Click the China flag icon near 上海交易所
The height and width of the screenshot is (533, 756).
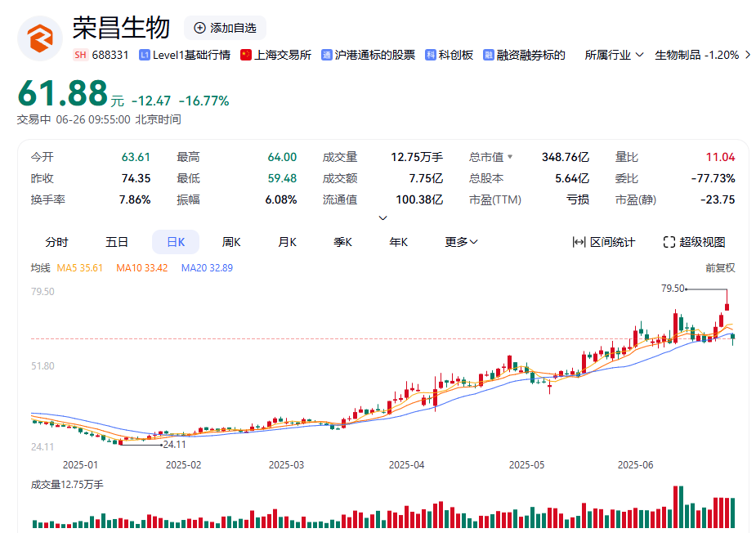(x=246, y=55)
